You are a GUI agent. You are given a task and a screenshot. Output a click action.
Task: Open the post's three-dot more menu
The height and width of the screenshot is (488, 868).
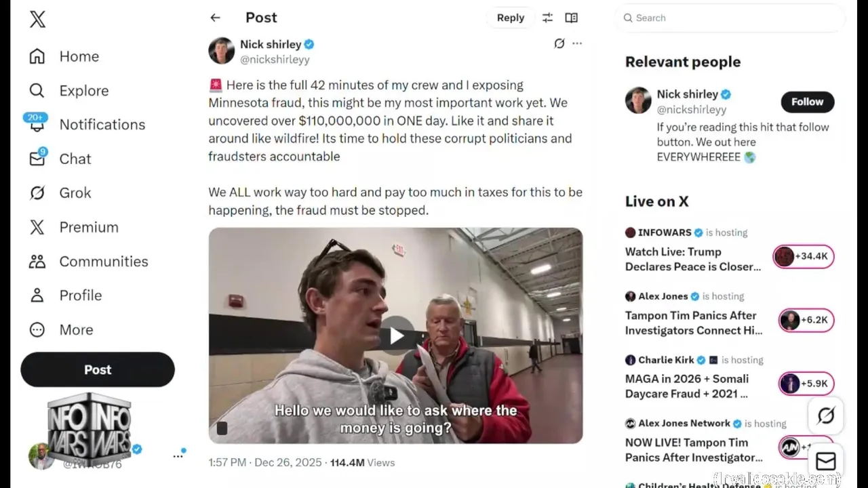point(577,43)
